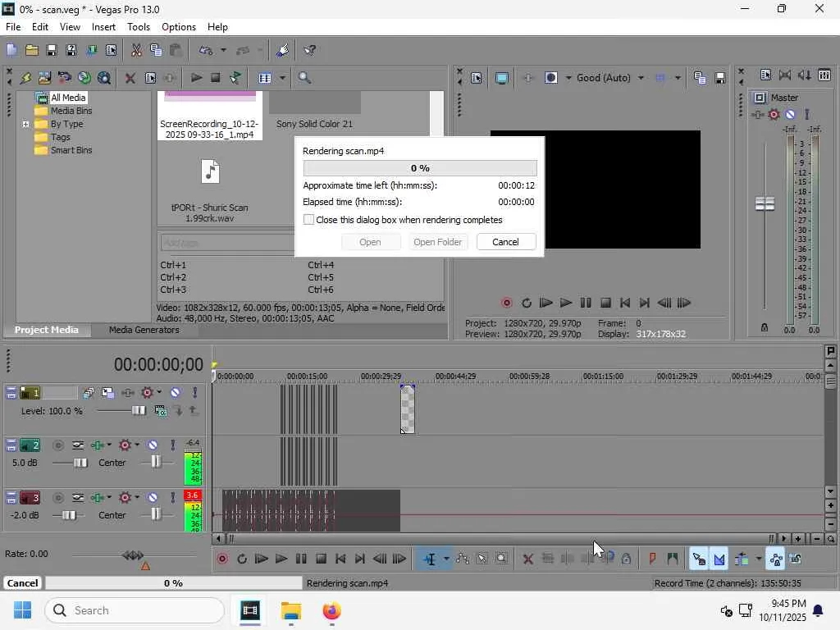Open the Insert menu
Viewport: 840px width, 630px height.
click(x=103, y=27)
